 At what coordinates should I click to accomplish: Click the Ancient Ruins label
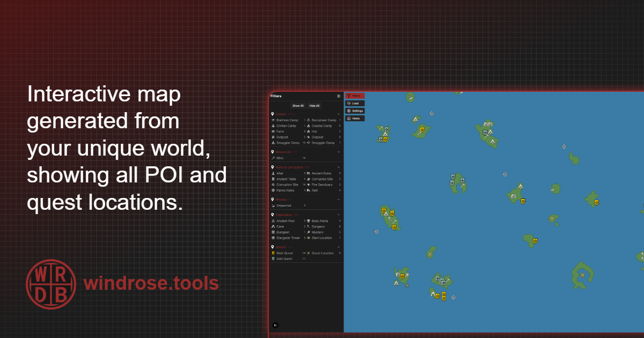click(323, 174)
